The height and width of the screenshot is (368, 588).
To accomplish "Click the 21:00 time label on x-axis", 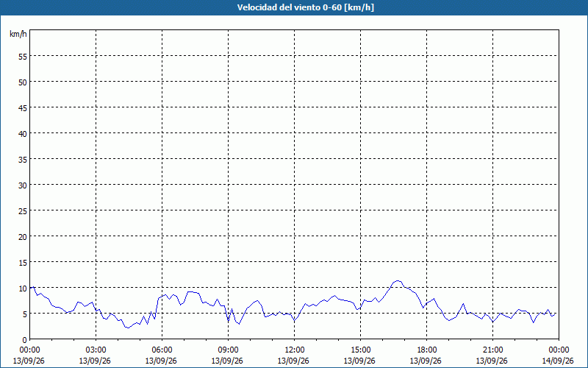I will click(492, 350).
